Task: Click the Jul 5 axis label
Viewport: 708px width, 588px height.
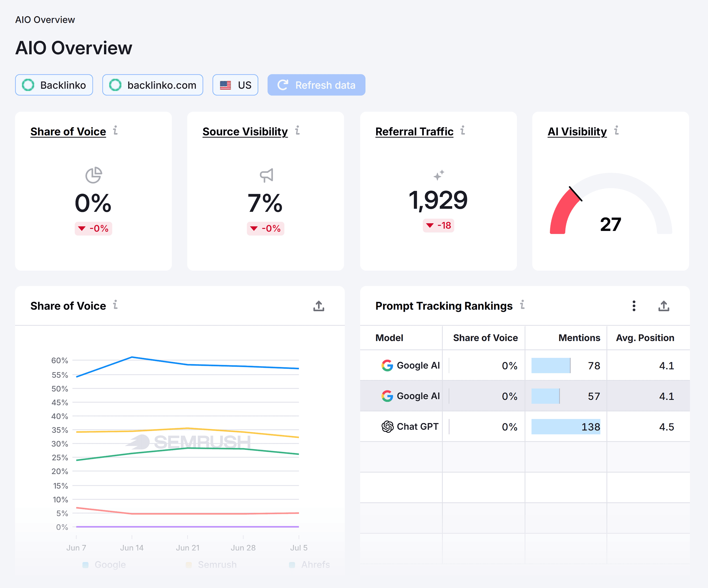Action: point(299,548)
